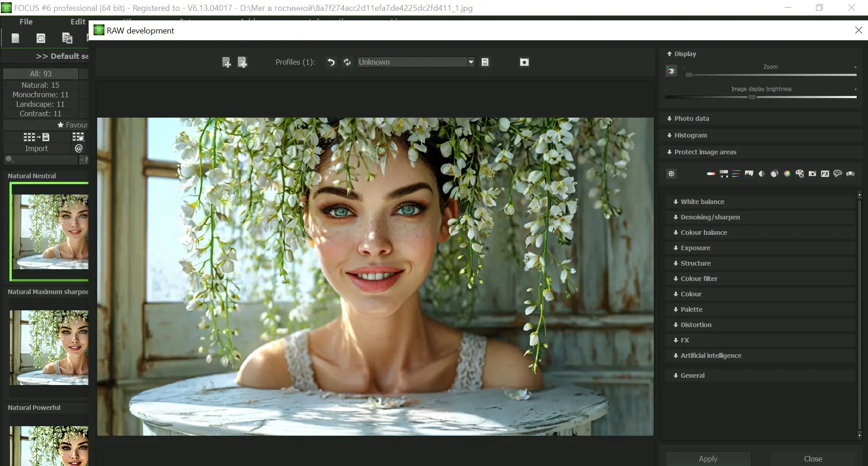Open the File menu
The image size is (868, 466).
point(26,22)
